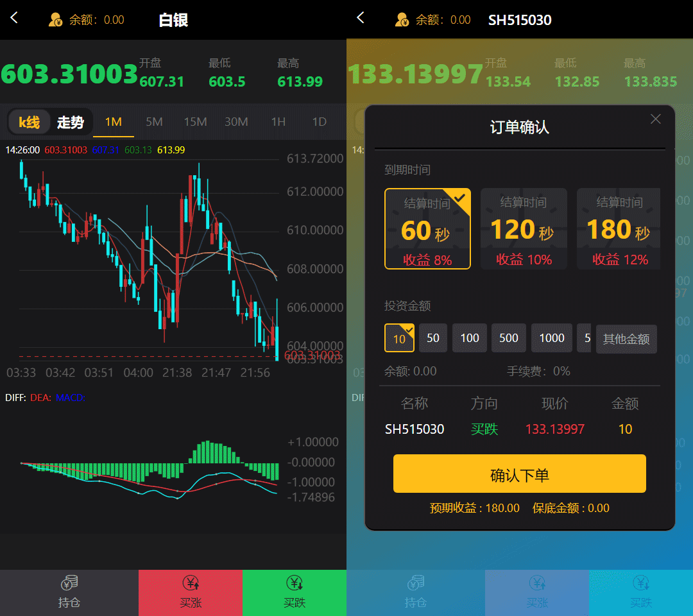
Task: Switch chart to k线 mode
Action: click(30, 122)
